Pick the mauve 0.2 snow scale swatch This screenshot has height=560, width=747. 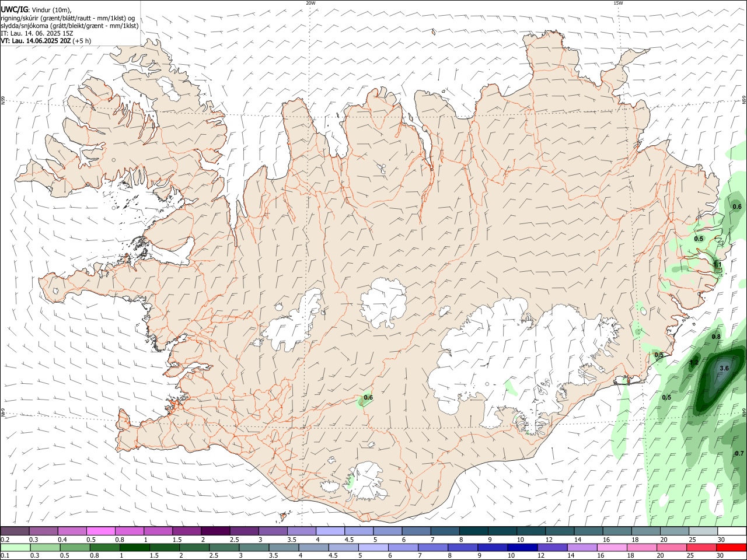point(15,531)
